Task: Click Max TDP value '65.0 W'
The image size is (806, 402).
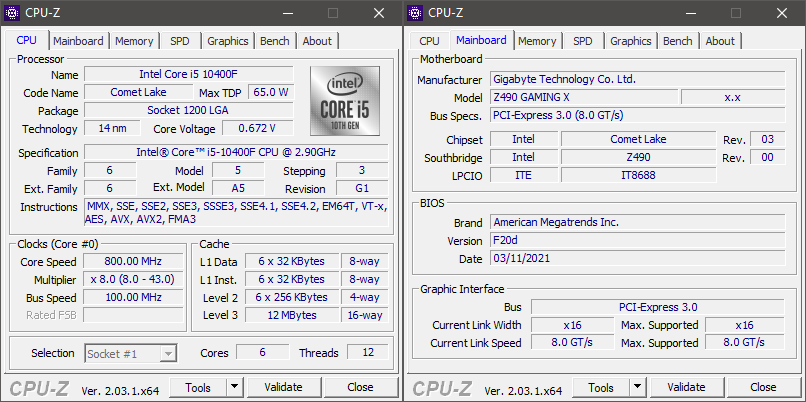Action: [271, 92]
